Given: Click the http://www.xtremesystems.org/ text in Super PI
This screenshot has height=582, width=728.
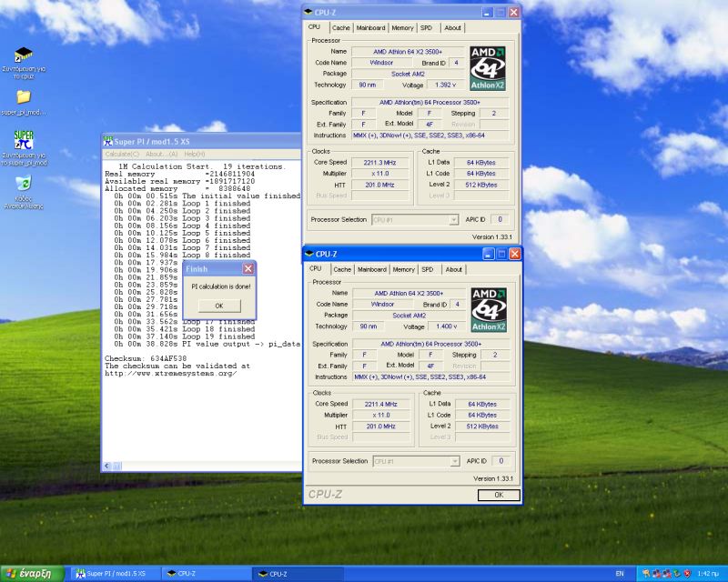Looking at the screenshot, I should pos(171,373).
